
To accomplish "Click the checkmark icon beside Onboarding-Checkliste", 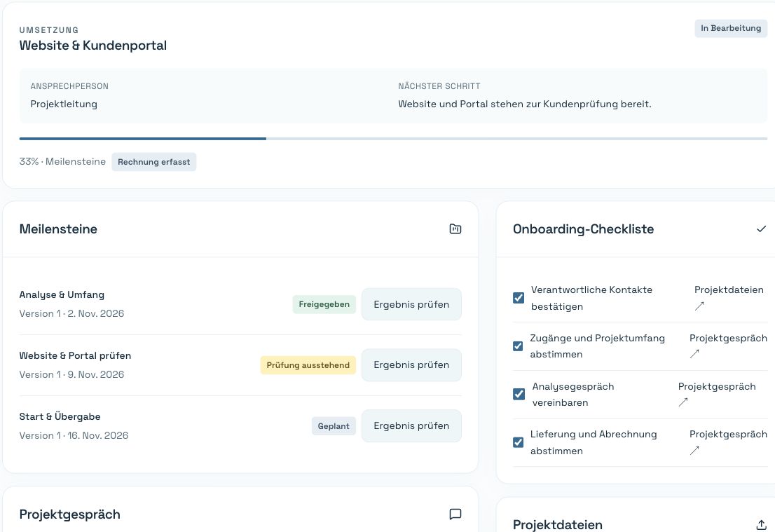I will [x=761, y=229].
